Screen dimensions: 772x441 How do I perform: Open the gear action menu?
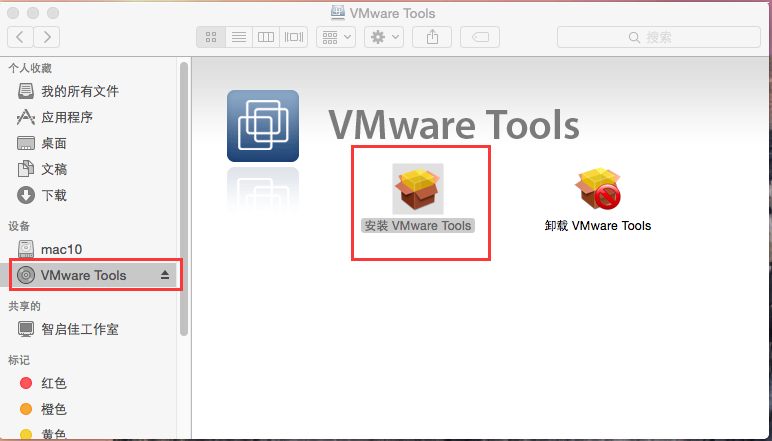pos(384,37)
